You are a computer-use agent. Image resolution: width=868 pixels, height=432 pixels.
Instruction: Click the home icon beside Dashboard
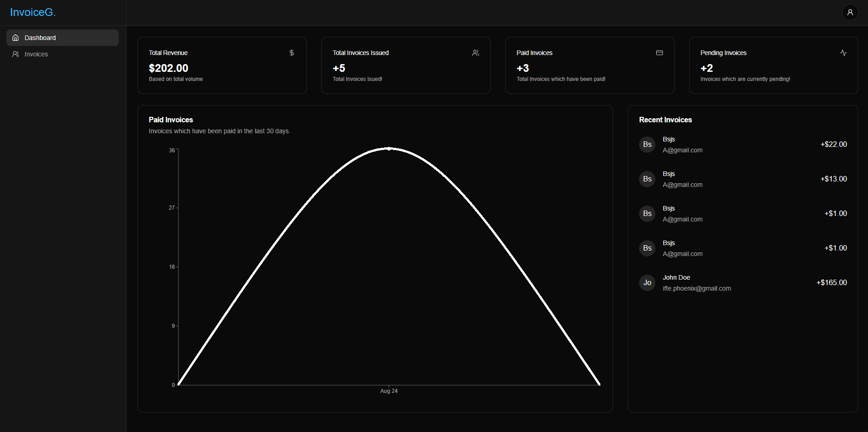pyautogui.click(x=15, y=38)
